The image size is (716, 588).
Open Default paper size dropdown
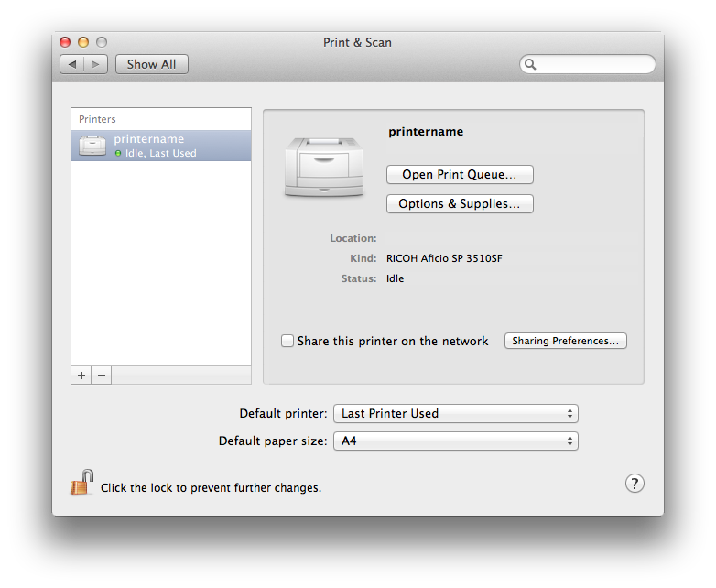pos(456,441)
